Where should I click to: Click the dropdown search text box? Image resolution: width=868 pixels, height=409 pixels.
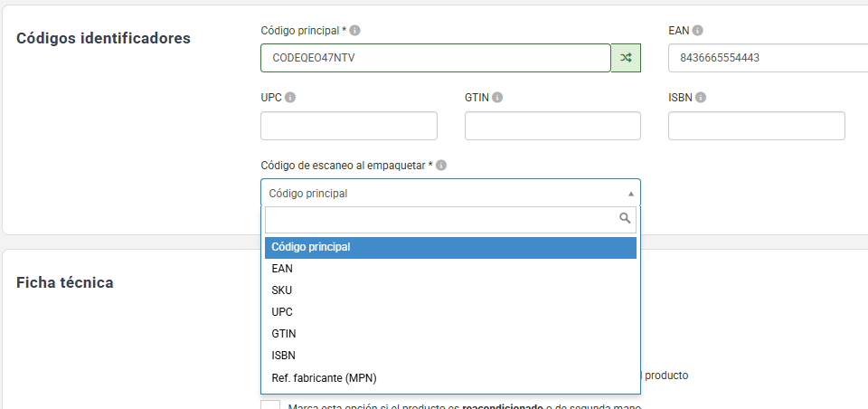tap(439, 219)
